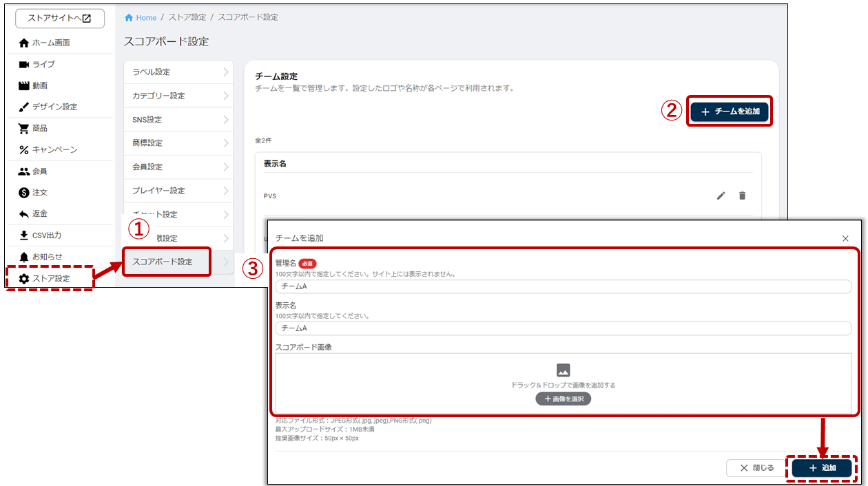Viewport: 868px width, 486px height.
Task: Click the image placeholder icon in upload area
Action: 563,370
